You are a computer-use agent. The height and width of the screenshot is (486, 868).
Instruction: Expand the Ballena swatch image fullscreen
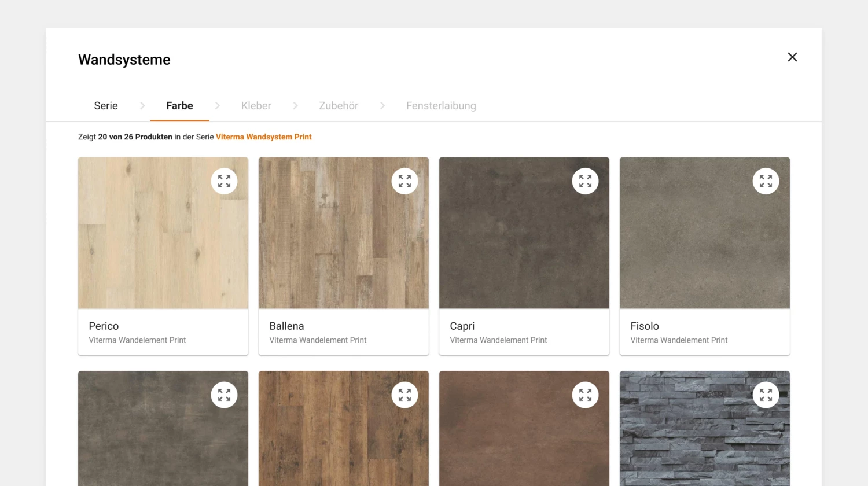tap(404, 181)
